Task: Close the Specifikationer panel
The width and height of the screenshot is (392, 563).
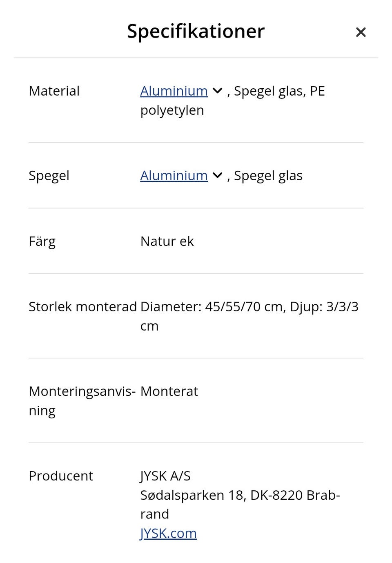Action: point(361,32)
